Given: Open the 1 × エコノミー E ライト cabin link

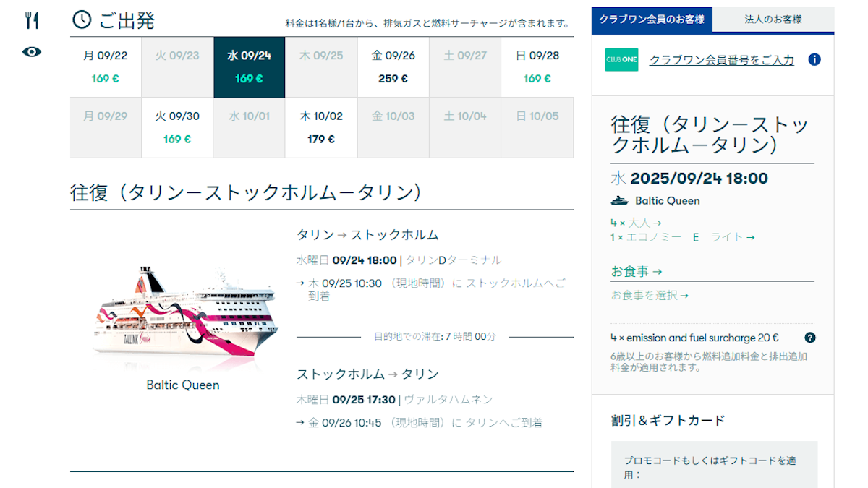Looking at the screenshot, I should [683, 236].
